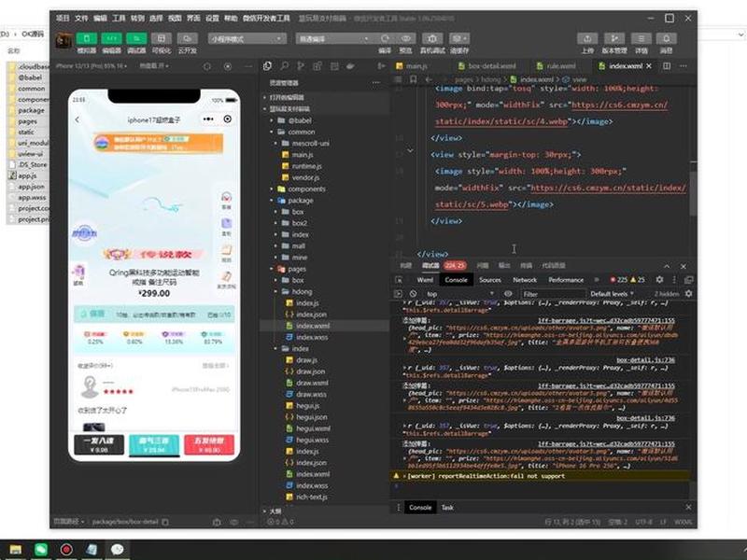Tap the red five-draw button in simulator
The height and width of the screenshot is (560, 747).
(x=208, y=444)
